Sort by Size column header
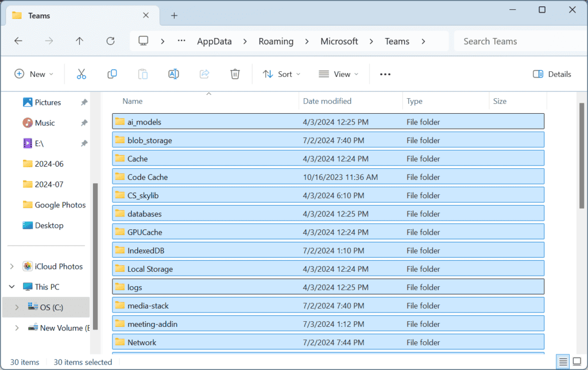This screenshot has width=588, height=370. click(x=500, y=101)
